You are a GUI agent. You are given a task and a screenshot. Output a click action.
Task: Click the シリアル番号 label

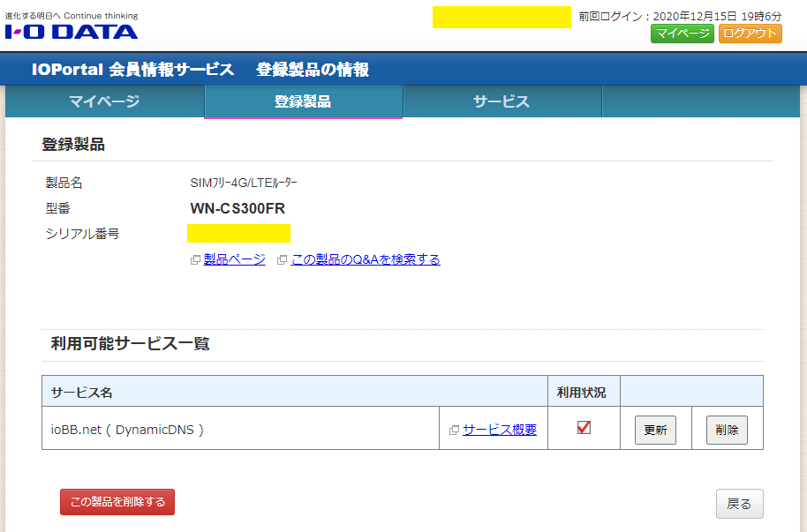pos(82,234)
